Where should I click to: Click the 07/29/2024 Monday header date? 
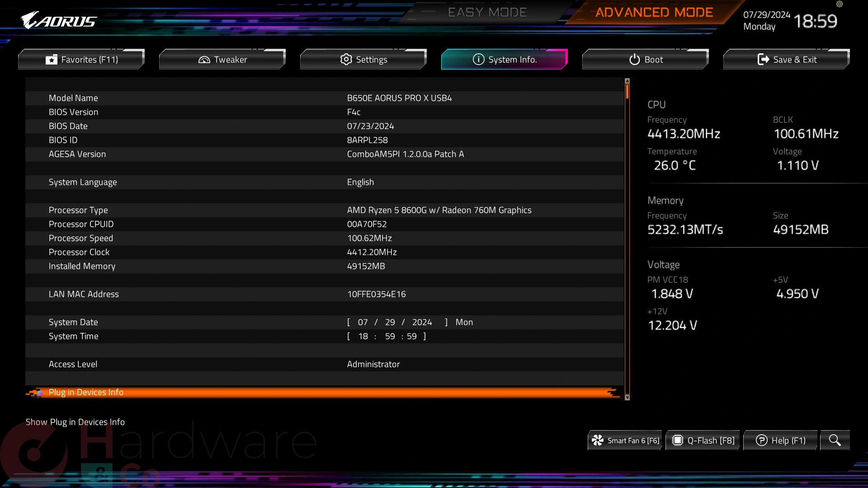pyautogui.click(x=766, y=20)
